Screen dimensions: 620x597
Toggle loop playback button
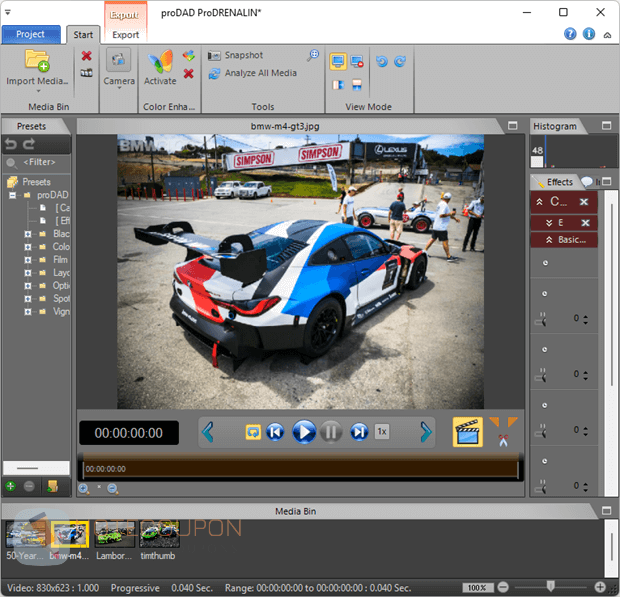[253, 432]
